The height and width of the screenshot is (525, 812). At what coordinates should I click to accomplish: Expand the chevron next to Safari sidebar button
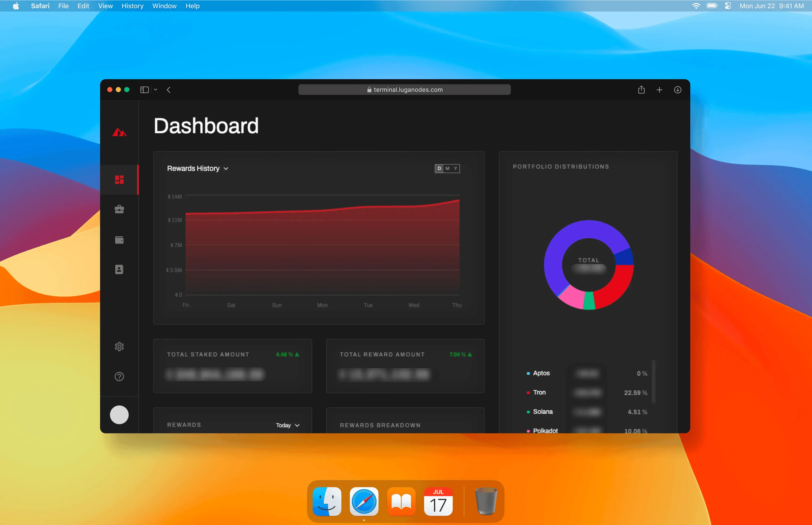point(156,90)
